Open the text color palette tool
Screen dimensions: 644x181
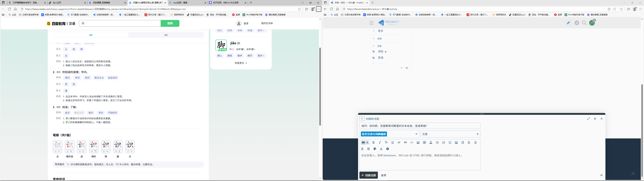(x=375, y=149)
